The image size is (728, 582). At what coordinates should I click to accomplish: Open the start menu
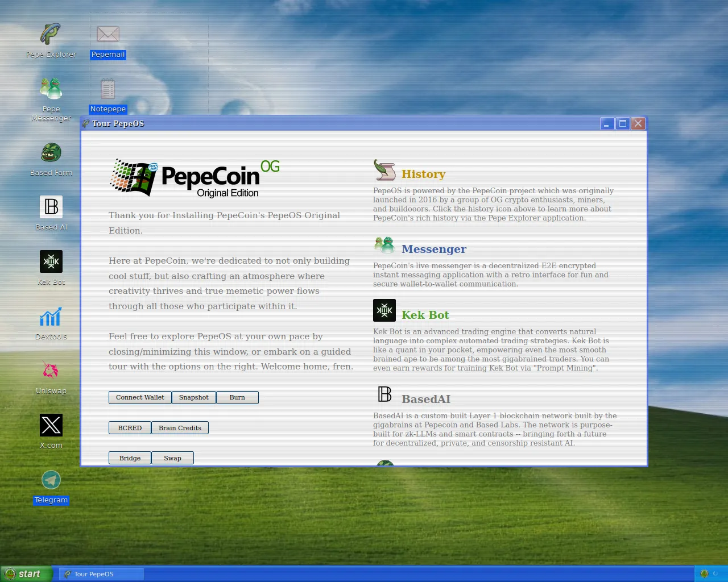26,573
